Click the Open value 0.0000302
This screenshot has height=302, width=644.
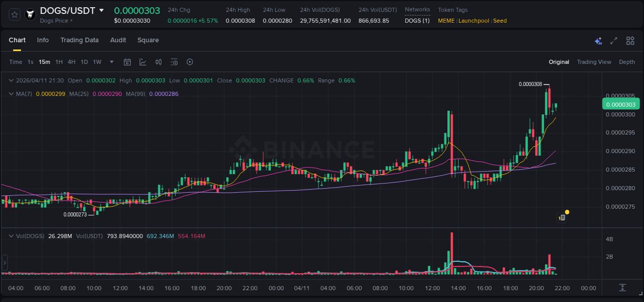click(x=100, y=80)
